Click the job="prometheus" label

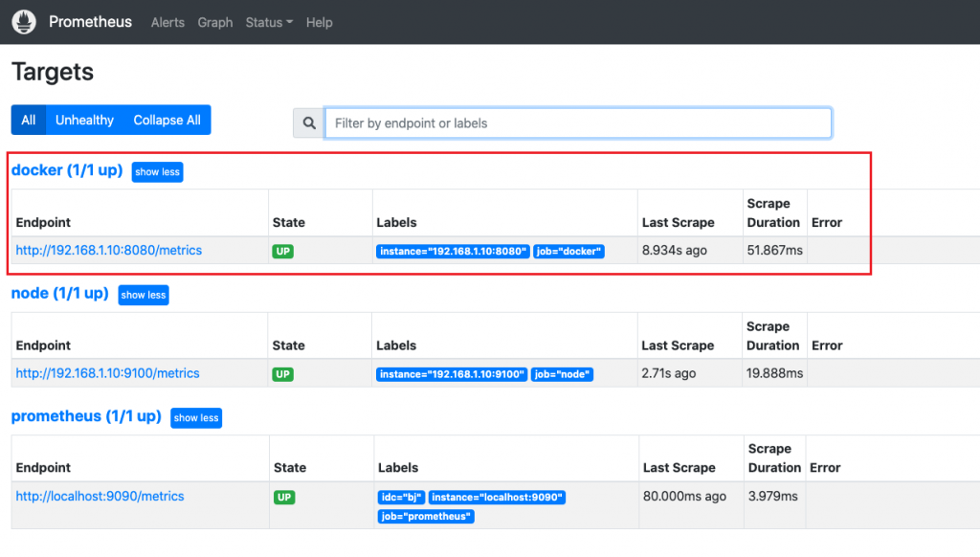tap(426, 517)
